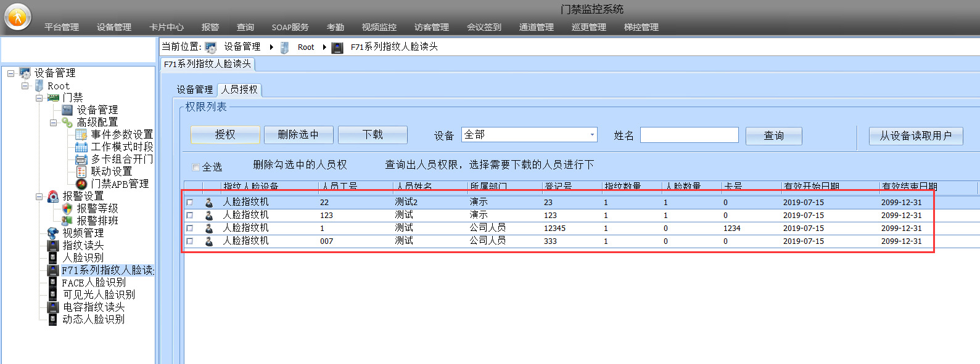Select the 工作模式时段 calendar icon
The image size is (980, 364).
pyautogui.click(x=81, y=147)
